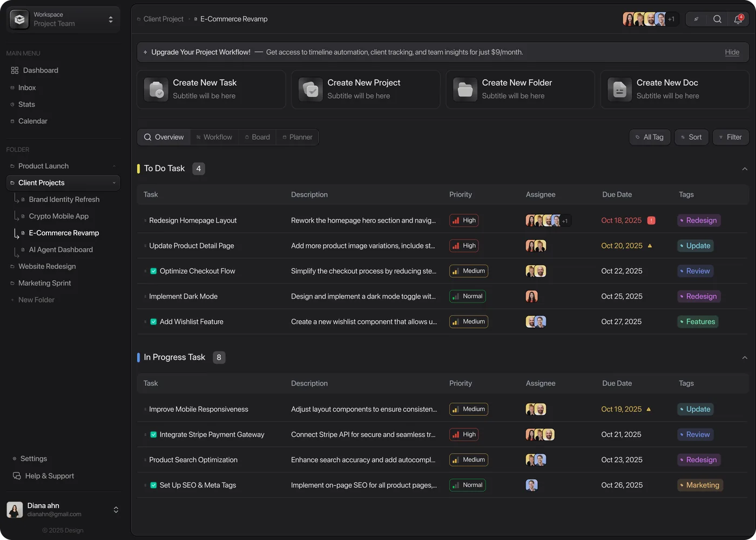Click the search magnifier icon in header
Viewport: 756px width, 540px height.
click(717, 19)
